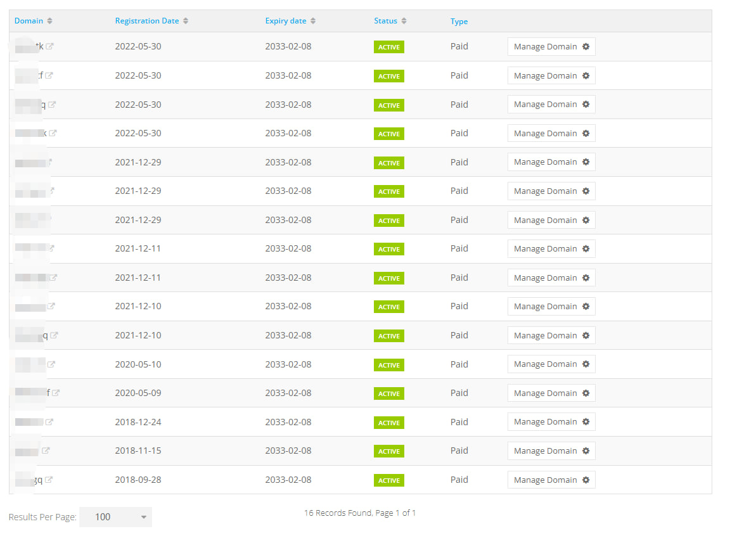Click the dropdown arrow next to 100
The height and width of the screenshot is (550, 756).
coord(144,517)
